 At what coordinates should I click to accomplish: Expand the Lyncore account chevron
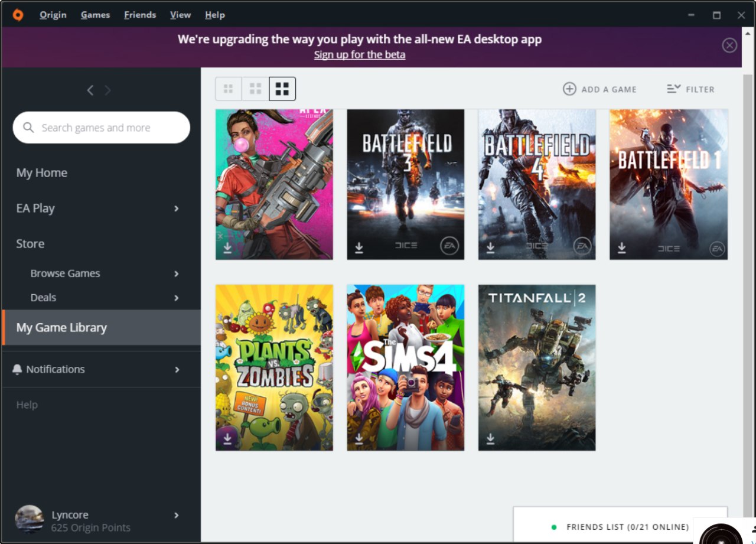click(x=176, y=515)
